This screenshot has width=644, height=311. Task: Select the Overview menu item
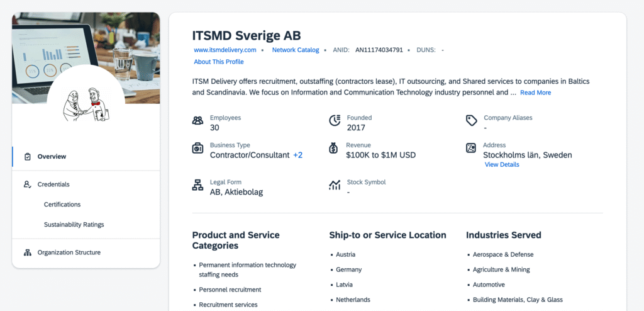click(86, 157)
